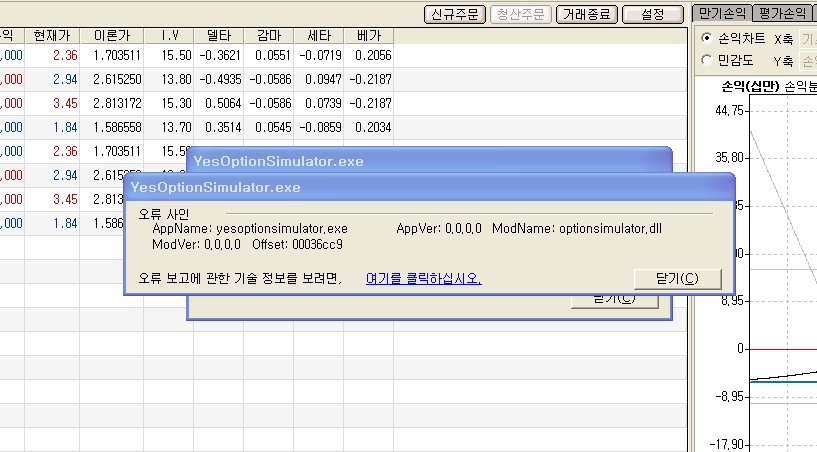Sort by the 현재가 column header
The height and width of the screenshot is (452, 817).
tap(52, 35)
